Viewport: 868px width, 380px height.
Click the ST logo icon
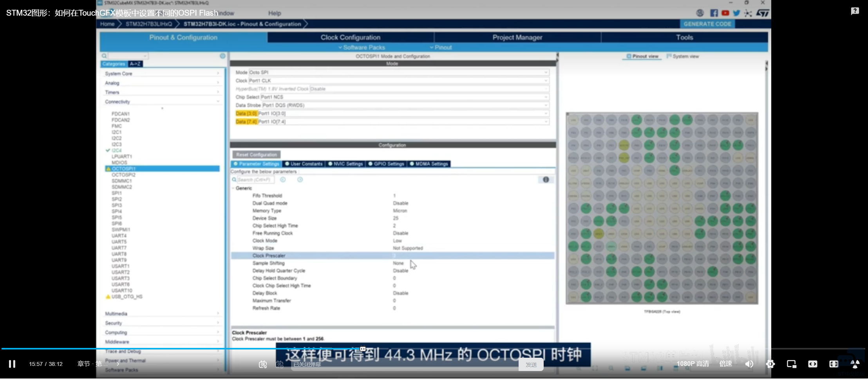point(762,13)
